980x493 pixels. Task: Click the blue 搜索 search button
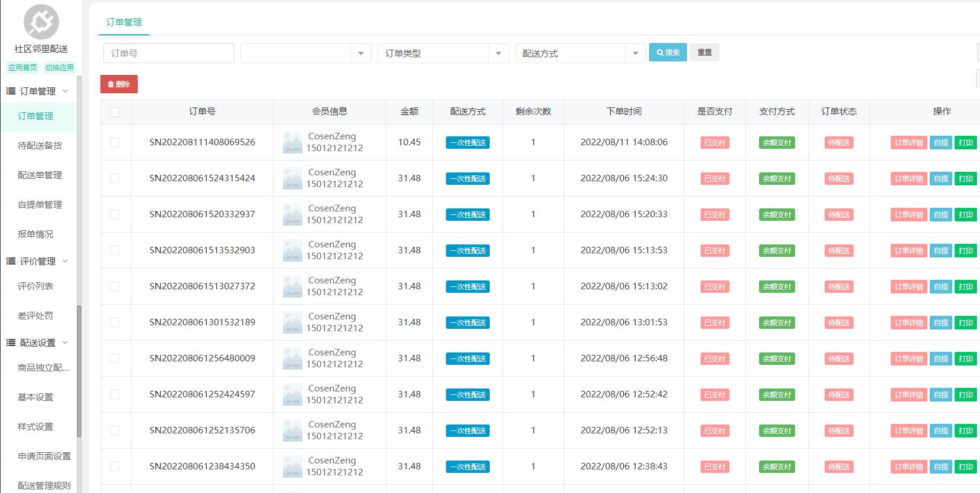[x=668, y=53]
